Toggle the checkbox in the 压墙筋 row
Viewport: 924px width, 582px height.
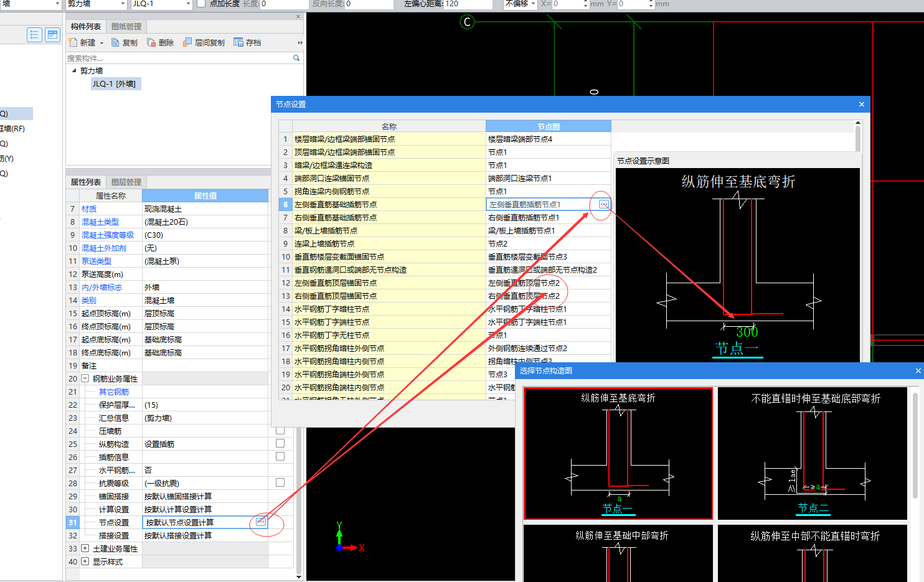280,430
